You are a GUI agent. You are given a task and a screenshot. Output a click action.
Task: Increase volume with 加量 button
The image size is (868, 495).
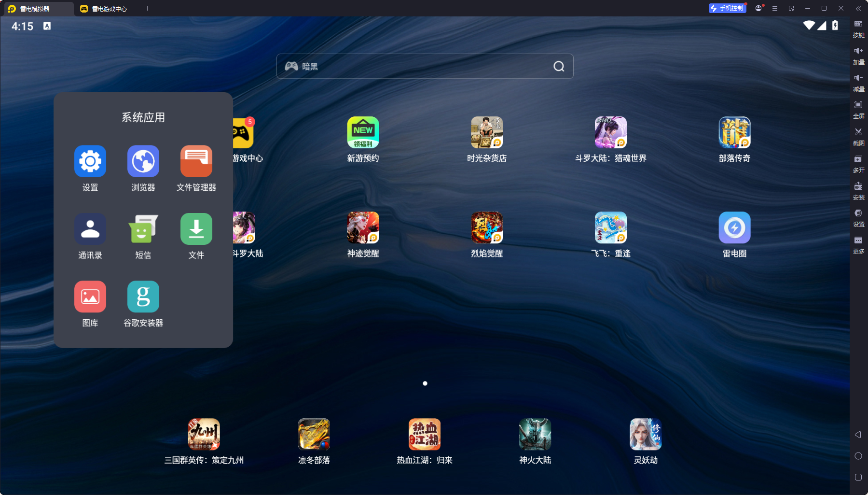tap(858, 56)
